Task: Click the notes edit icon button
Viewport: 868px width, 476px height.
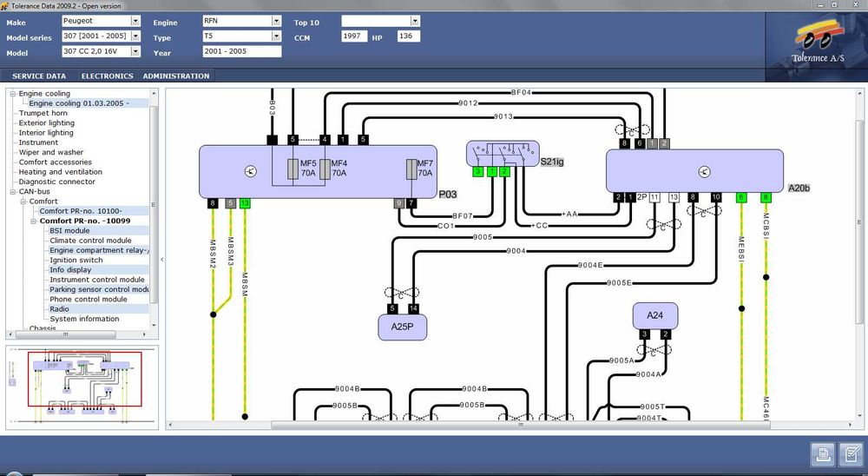Action: (x=851, y=455)
